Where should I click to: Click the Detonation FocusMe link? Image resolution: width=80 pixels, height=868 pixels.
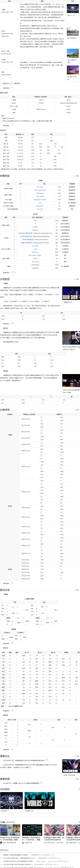[40, 199]
